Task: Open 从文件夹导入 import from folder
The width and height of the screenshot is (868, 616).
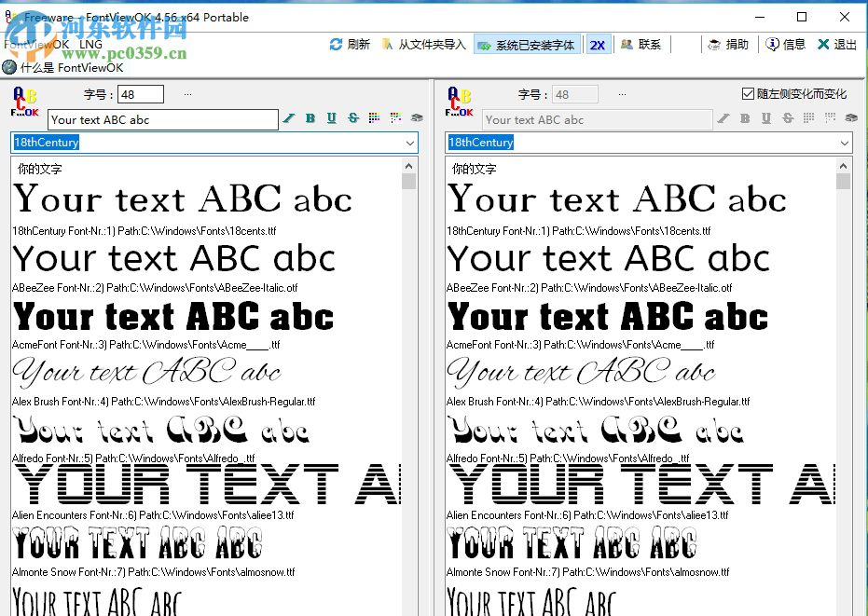Action: [424, 45]
